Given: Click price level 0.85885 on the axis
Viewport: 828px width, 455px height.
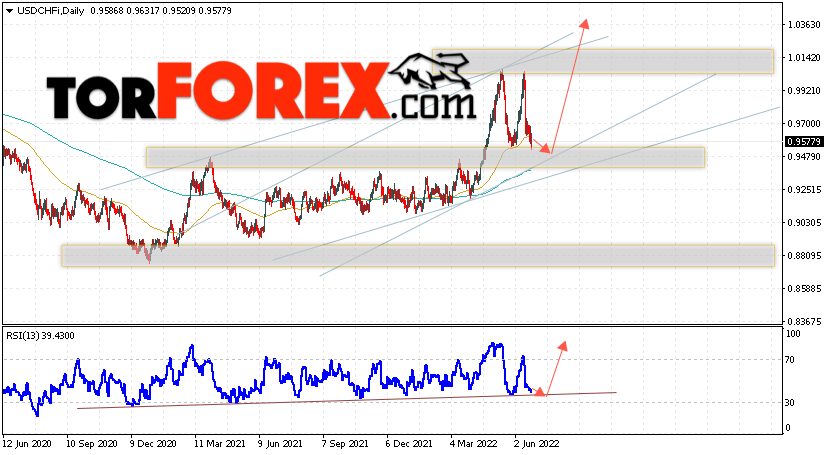Looking at the screenshot, I should tap(804, 289).
